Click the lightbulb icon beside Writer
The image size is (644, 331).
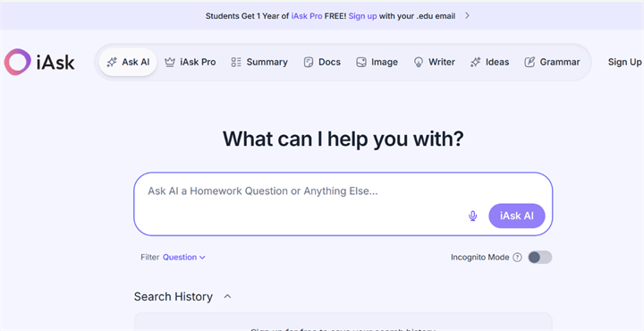(418, 63)
